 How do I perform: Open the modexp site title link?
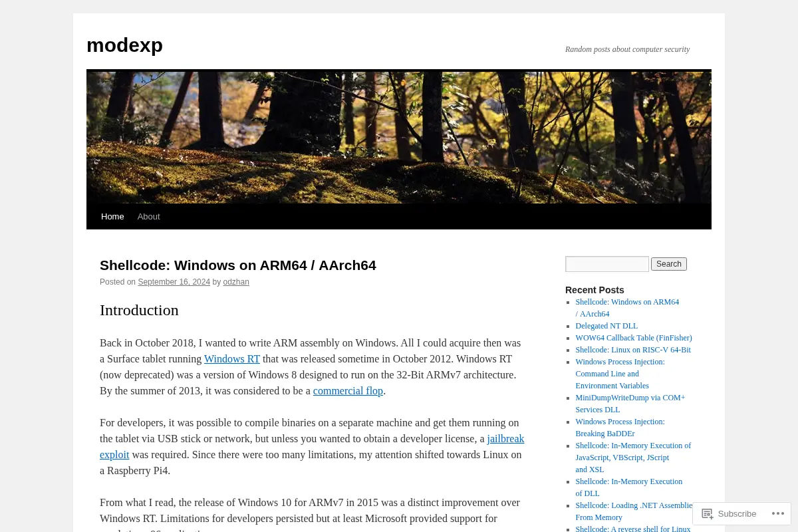coord(124,45)
